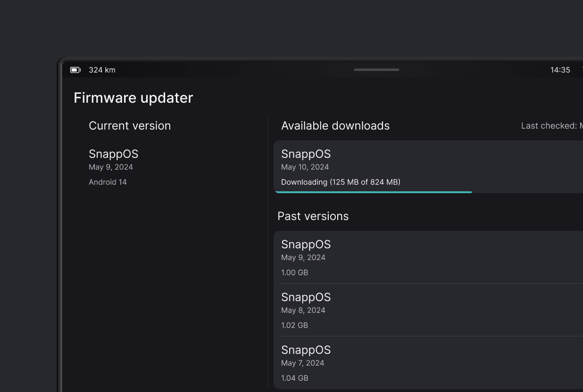583x392 pixels.
Task: Open the SnappOS May 10, 2024 download card
Action: (x=428, y=167)
